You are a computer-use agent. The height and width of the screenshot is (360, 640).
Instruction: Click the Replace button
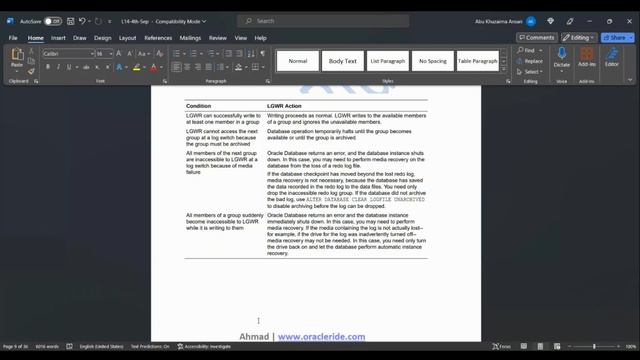[529, 61]
